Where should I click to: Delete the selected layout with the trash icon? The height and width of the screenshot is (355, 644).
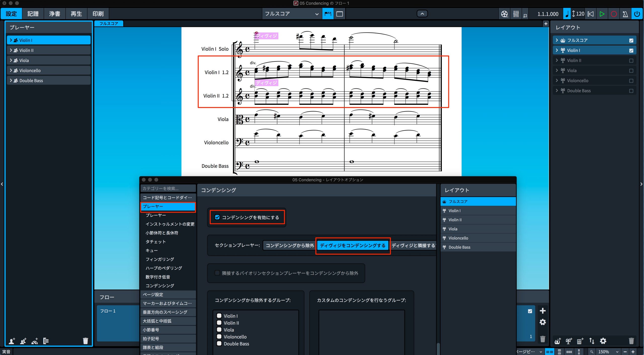631,341
